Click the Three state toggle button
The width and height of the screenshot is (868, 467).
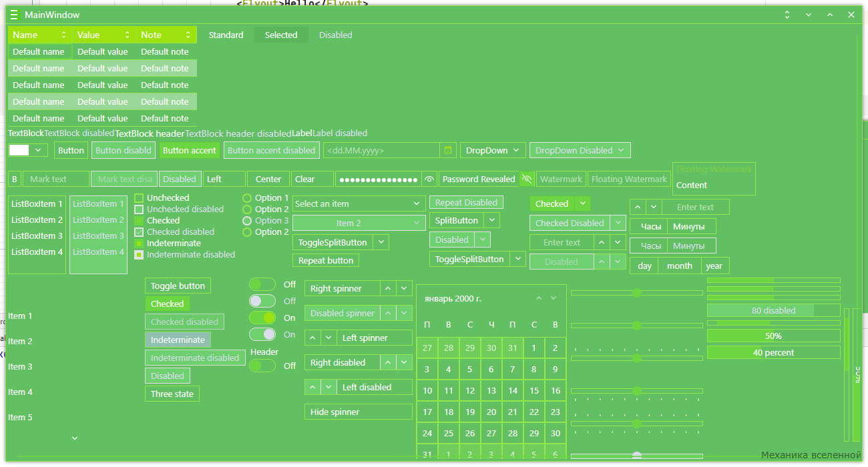tap(172, 394)
